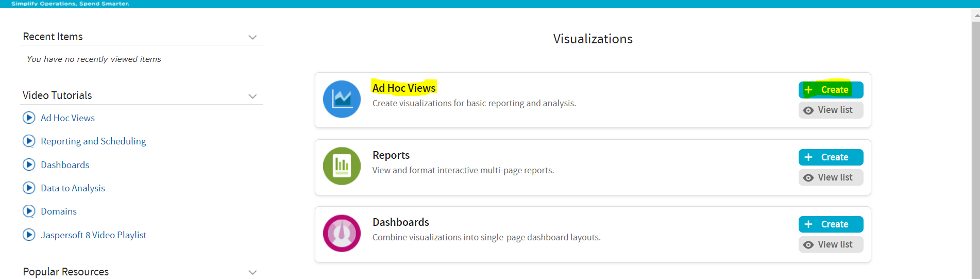This screenshot has height=279, width=980.
Task: Create a new Report
Action: (x=831, y=157)
